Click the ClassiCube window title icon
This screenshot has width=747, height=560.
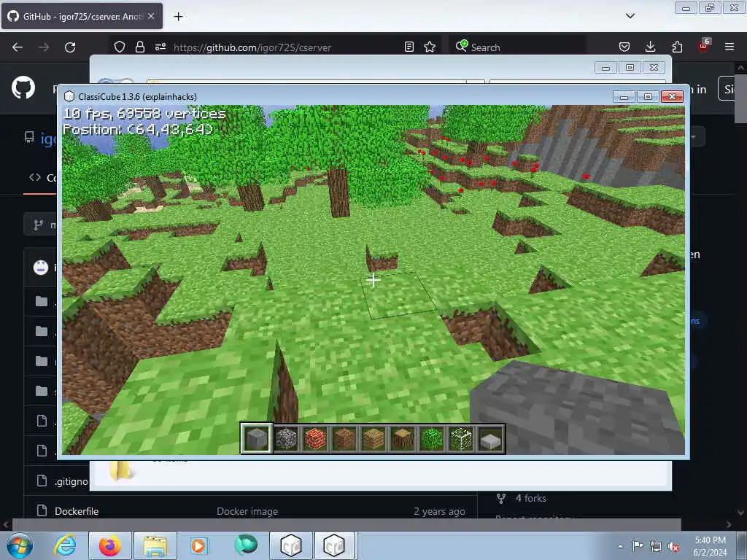[x=69, y=97]
